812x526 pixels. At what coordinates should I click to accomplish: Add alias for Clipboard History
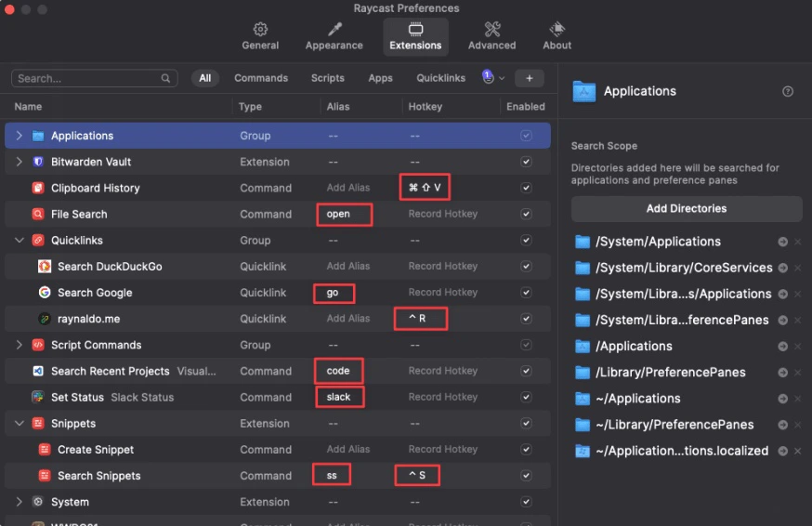tap(348, 188)
